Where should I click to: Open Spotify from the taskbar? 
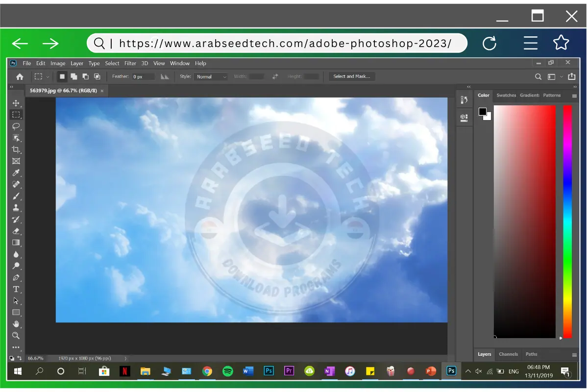point(227,371)
